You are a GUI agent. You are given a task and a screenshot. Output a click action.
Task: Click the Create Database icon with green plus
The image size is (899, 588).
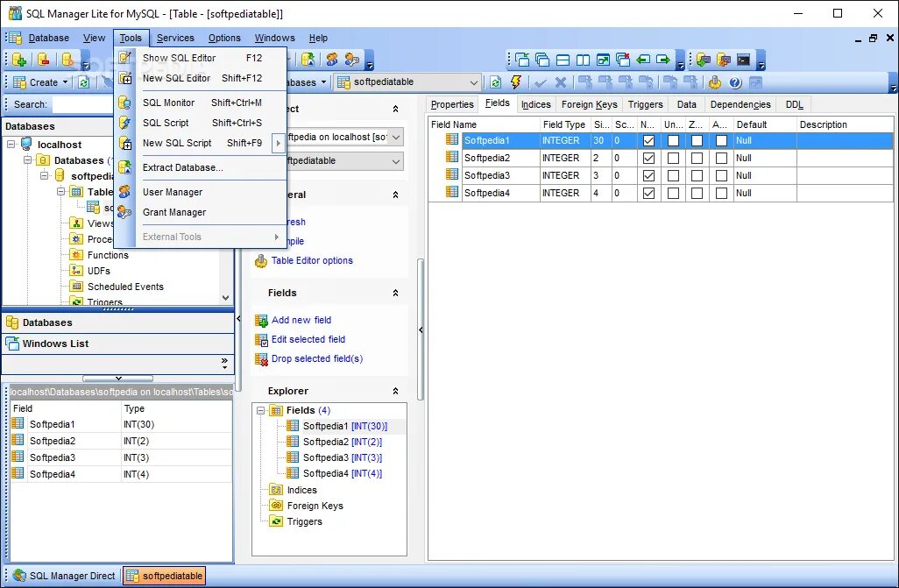coord(19,60)
